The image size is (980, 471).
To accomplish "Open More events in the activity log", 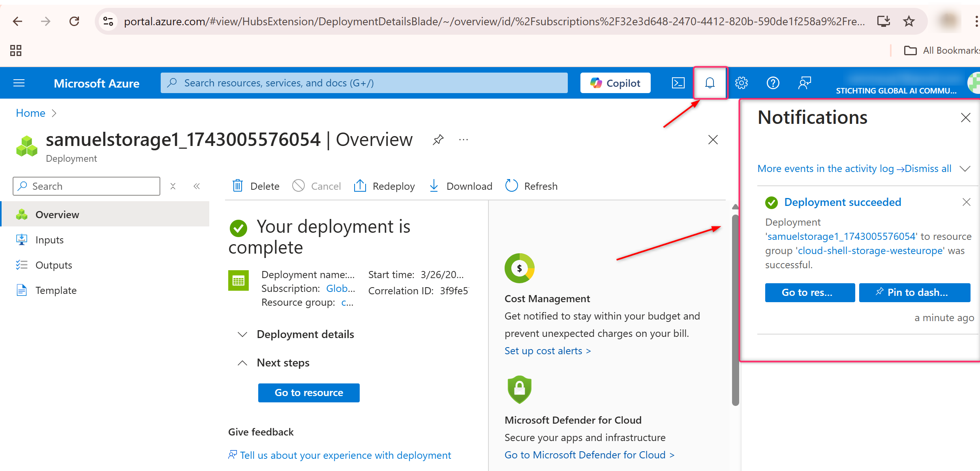I will pos(831,168).
